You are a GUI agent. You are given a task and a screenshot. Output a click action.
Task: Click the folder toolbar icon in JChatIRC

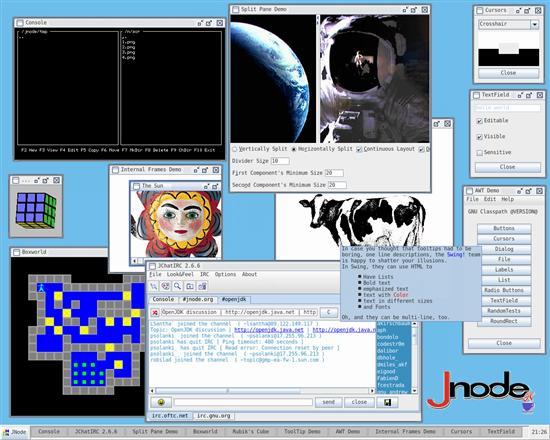pos(190,286)
